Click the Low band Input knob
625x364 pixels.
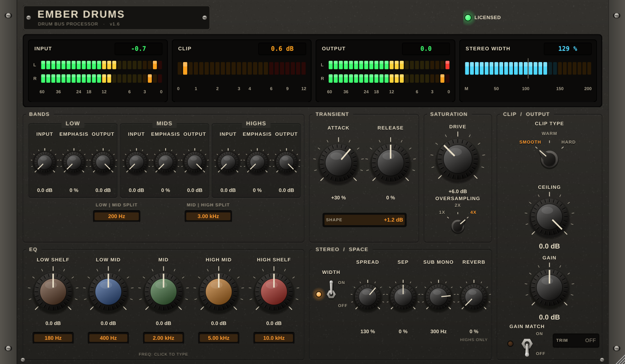(45, 163)
